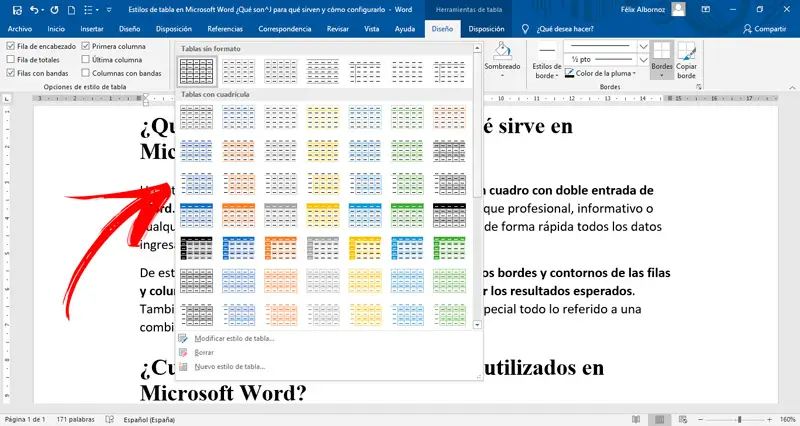This screenshot has width=800, height=426.
Task: Switch to the Insertar tab
Action: (x=92, y=29)
